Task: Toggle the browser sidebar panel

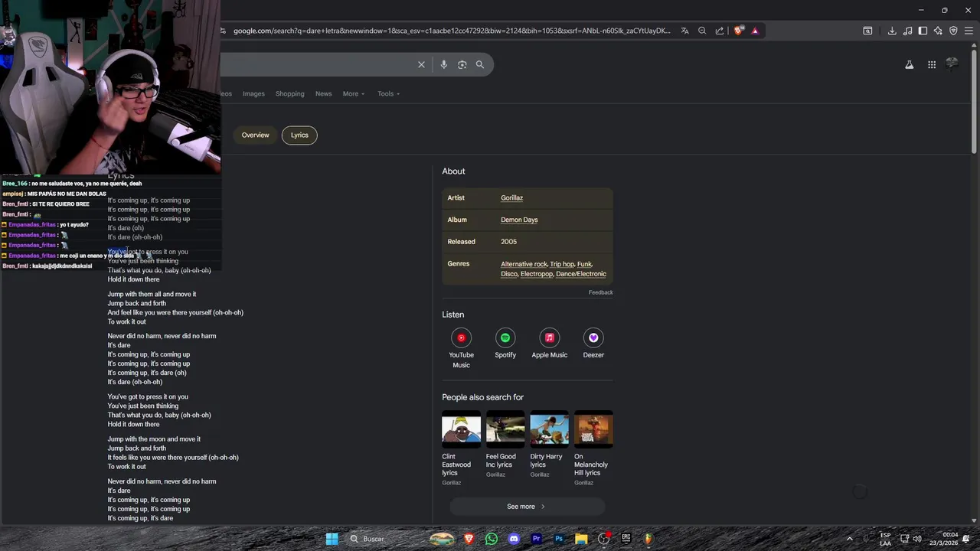Action: coord(923,31)
